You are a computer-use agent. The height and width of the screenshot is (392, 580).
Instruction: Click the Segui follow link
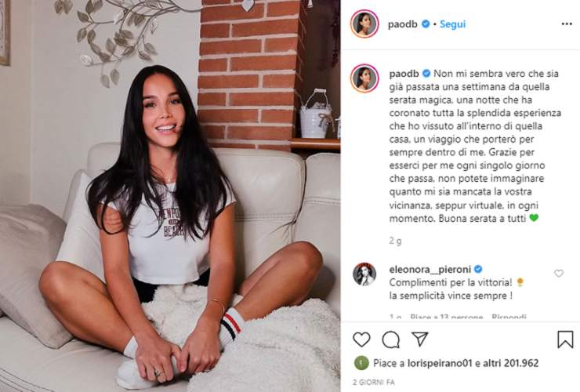(x=452, y=24)
